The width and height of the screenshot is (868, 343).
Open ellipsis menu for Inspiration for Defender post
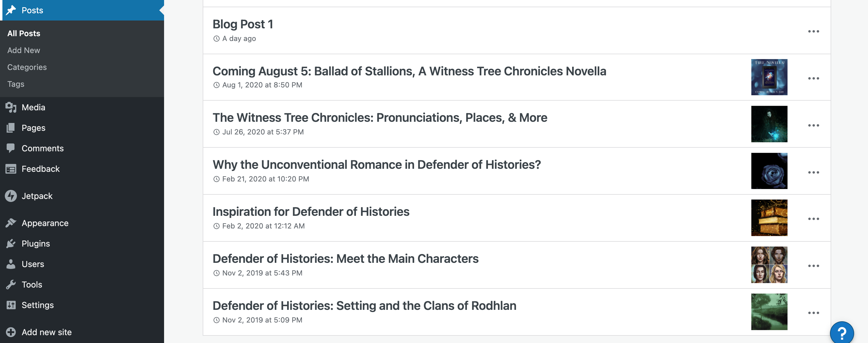point(813,219)
